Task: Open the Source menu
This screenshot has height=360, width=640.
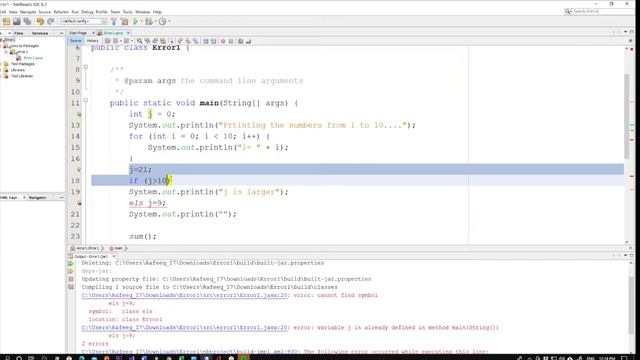Action: (x=44, y=12)
